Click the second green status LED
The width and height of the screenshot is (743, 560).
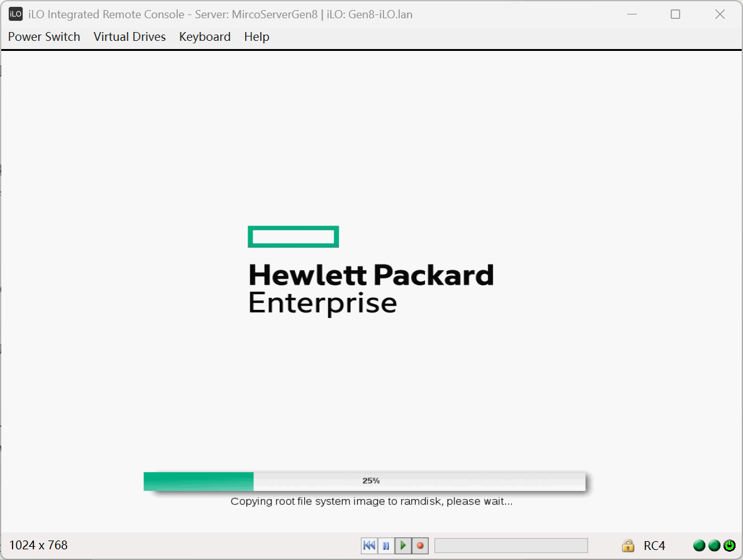(714, 546)
